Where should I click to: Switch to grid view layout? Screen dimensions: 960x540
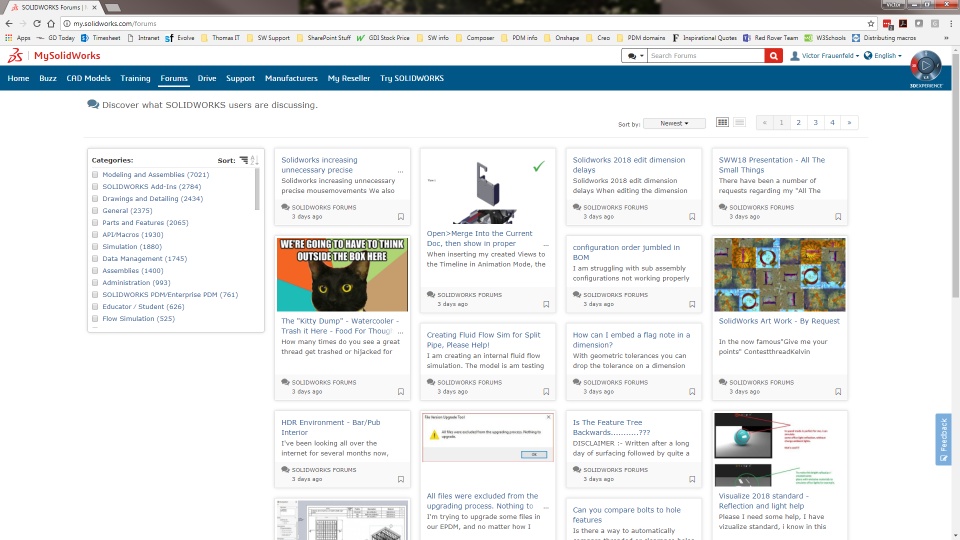pos(722,122)
